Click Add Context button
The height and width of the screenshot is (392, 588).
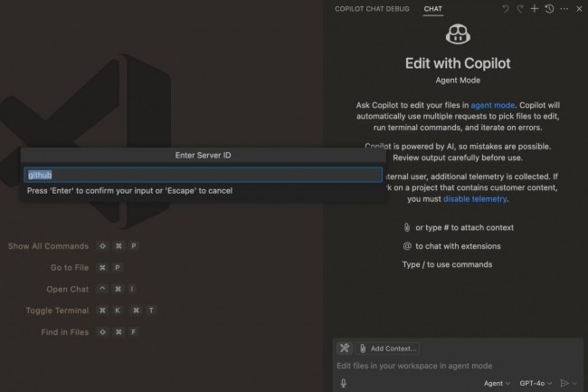(x=388, y=349)
